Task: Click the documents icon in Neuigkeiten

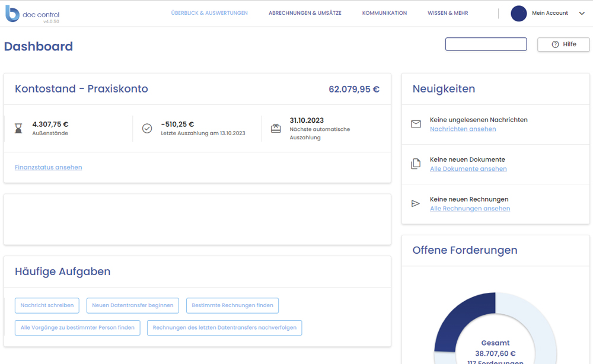Action: pyautogui.click(x=416, y=164)
